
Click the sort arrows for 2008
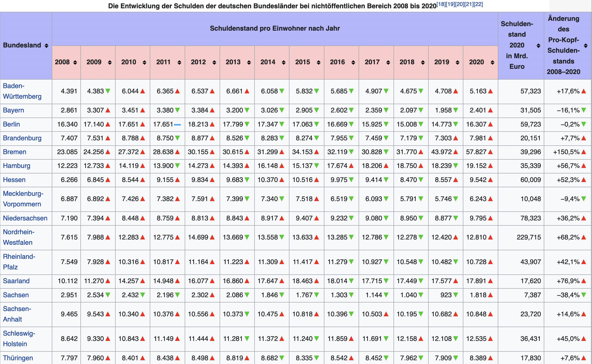pos(75,63)
